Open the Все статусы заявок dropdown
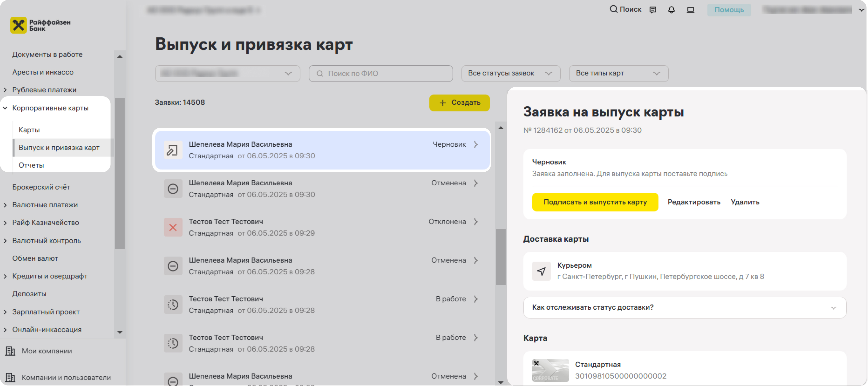 [510, 73]
